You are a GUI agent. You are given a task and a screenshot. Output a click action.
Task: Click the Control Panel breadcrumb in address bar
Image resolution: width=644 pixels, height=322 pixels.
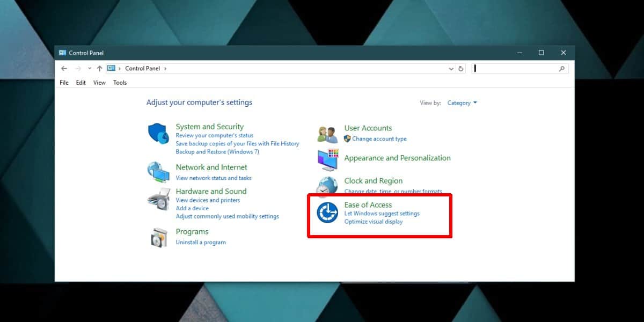(x=142, y=68)
